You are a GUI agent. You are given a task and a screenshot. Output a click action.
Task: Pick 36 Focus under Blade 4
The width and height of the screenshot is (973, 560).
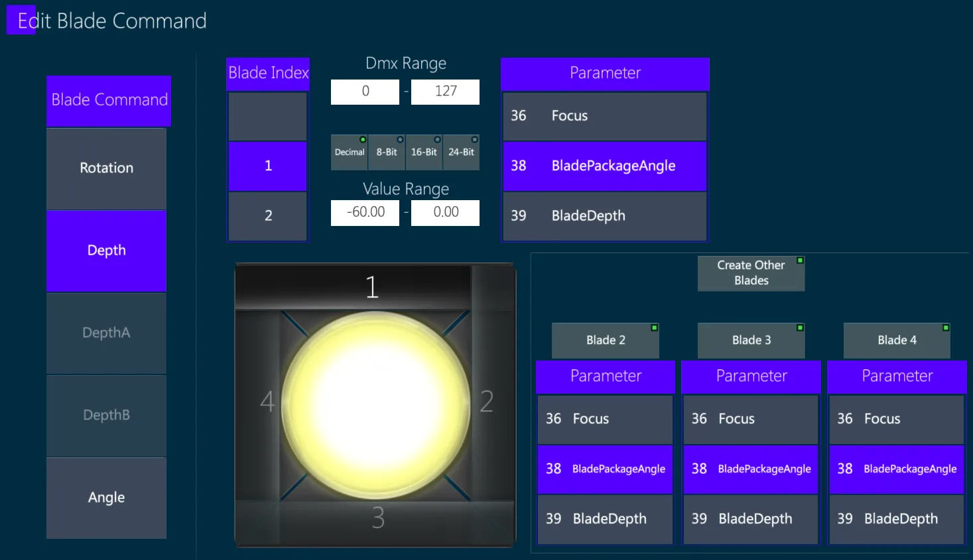897,420
